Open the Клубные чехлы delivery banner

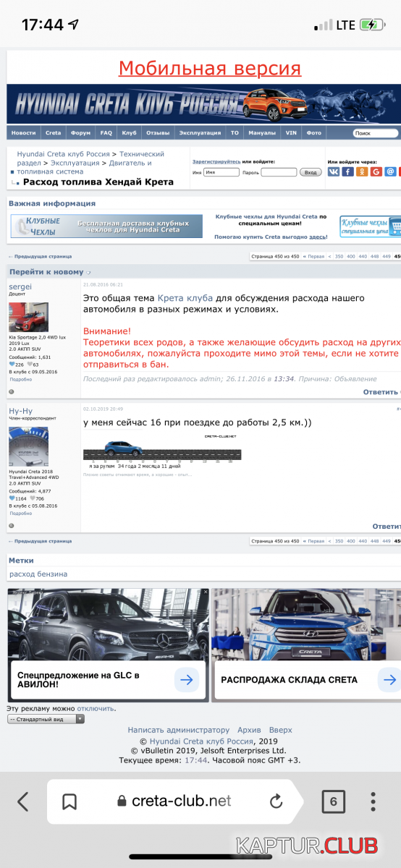tap(106, 226)
